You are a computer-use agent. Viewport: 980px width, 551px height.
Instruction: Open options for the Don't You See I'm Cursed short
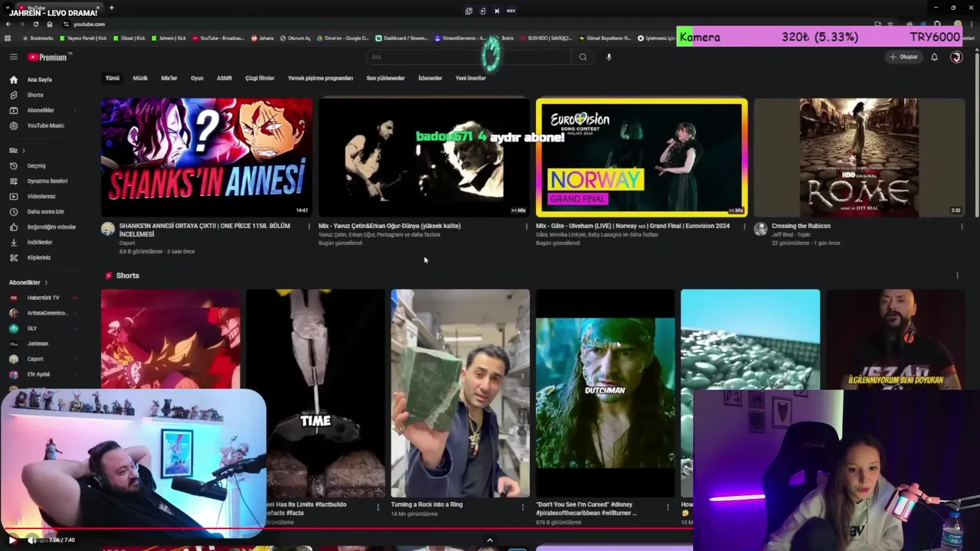point(668,507)
